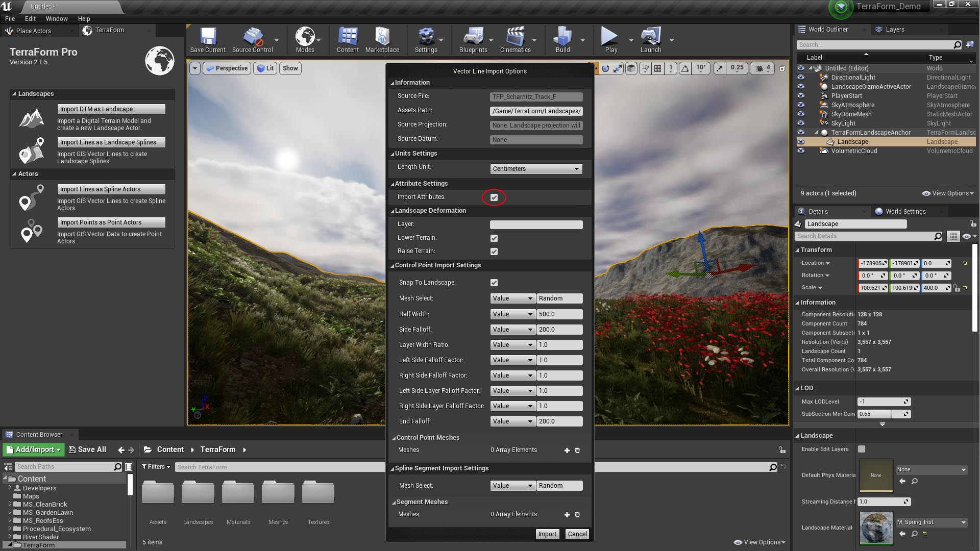The image size is (980, 551).
Task: Click Import Lines as Landscape Splines
Action: [111, 142]
